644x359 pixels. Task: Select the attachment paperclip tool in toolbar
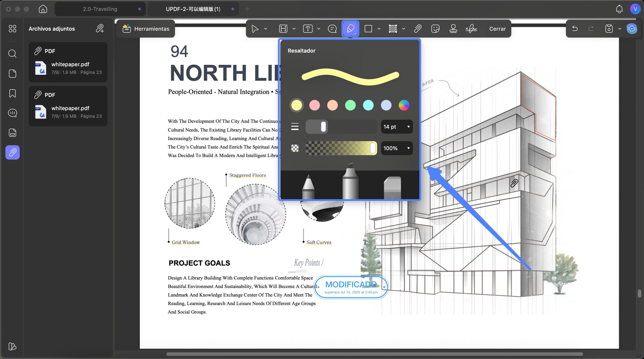click(x=418, y=29)
